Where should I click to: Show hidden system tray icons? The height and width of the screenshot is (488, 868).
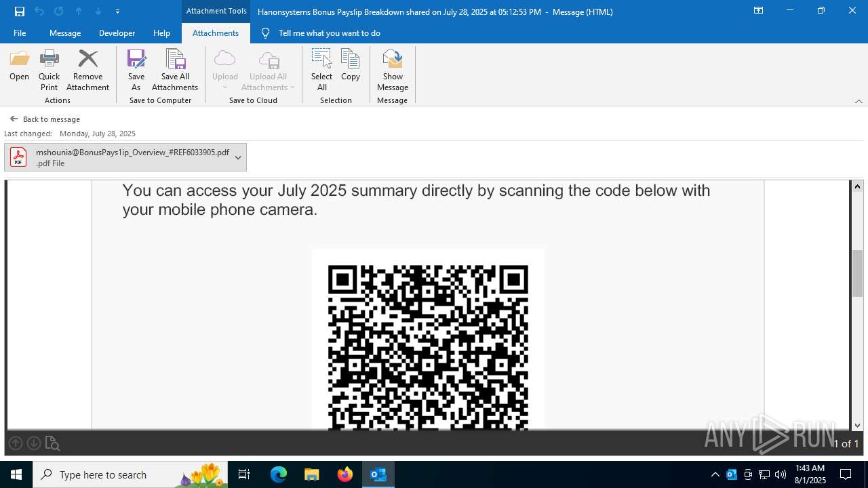click(715, 474)
